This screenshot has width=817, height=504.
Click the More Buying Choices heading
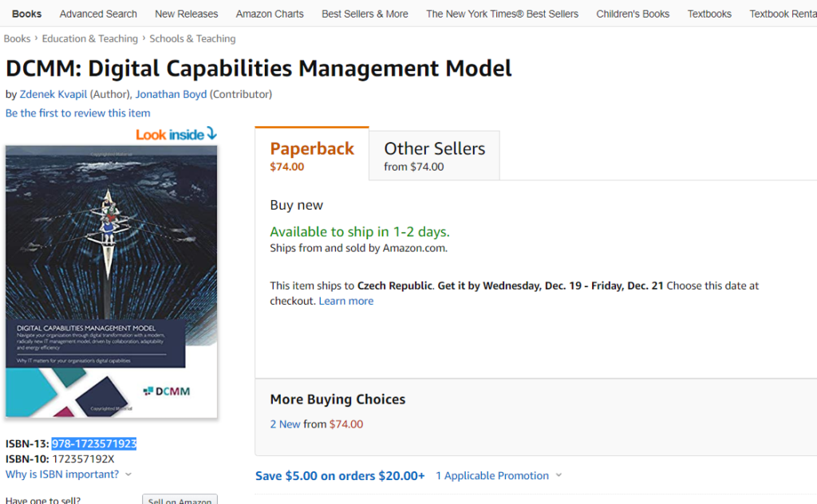(337, 400)
